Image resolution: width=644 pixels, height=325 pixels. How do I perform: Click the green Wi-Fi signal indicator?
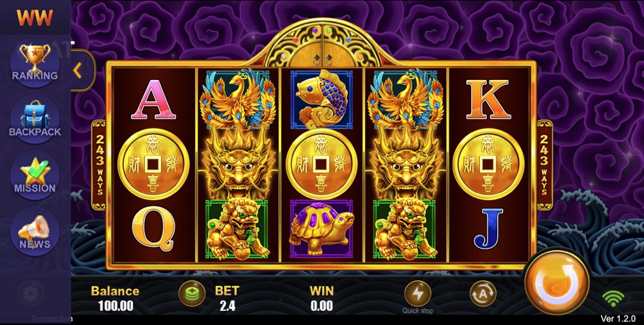613,298
